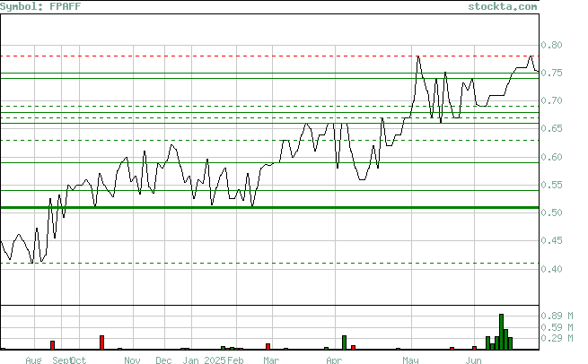Click the 0.65 price axis label
This screenshot has width=588, height=364.
click(551, 128)
